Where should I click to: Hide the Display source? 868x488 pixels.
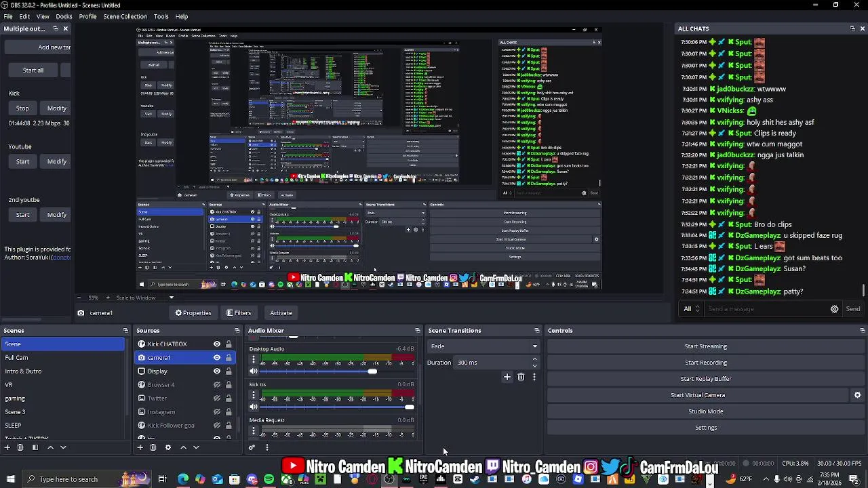coord(217,371)
